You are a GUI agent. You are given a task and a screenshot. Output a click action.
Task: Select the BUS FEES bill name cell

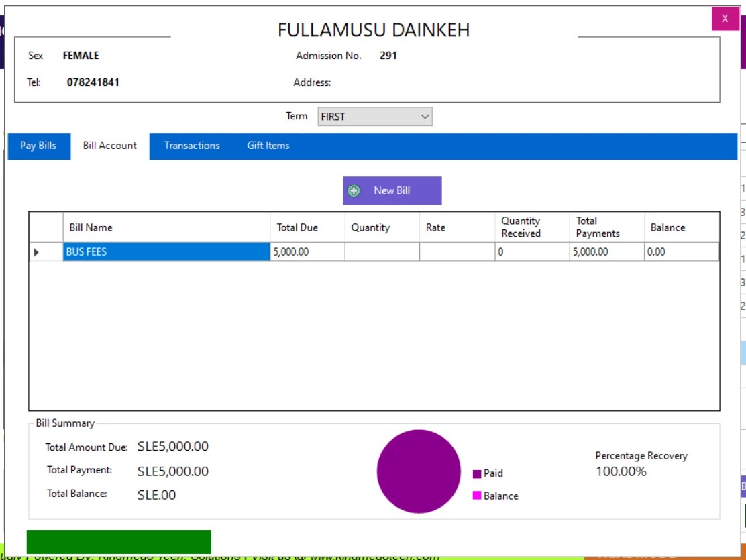point(166,251)
